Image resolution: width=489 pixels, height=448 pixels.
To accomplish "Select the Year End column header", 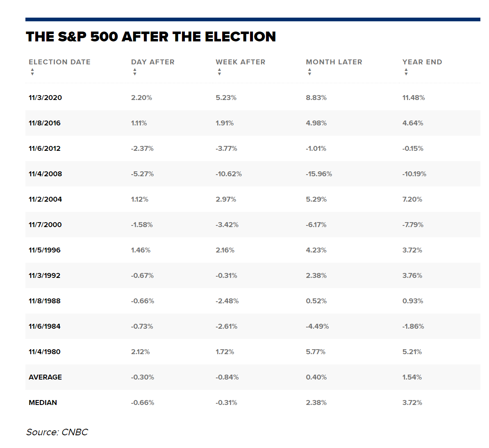I will click(x=422, y=62).
